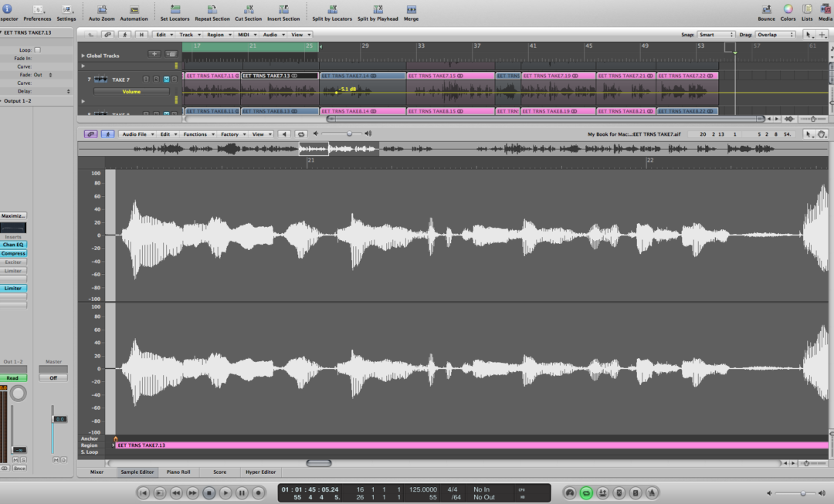The height and width of the screenshot is (504, 834).
Task: Click the Insert Section icon
Action: pos(283,9)
